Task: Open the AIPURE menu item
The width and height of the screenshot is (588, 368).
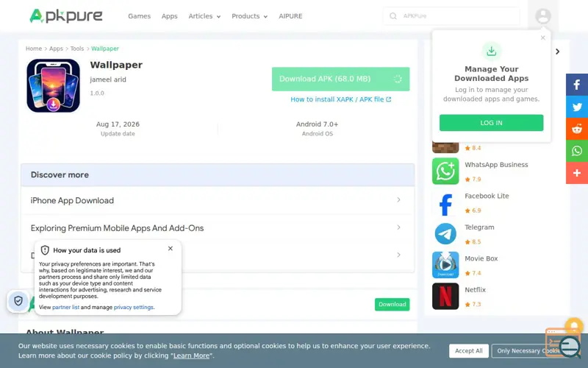Action: pos(290,16)
